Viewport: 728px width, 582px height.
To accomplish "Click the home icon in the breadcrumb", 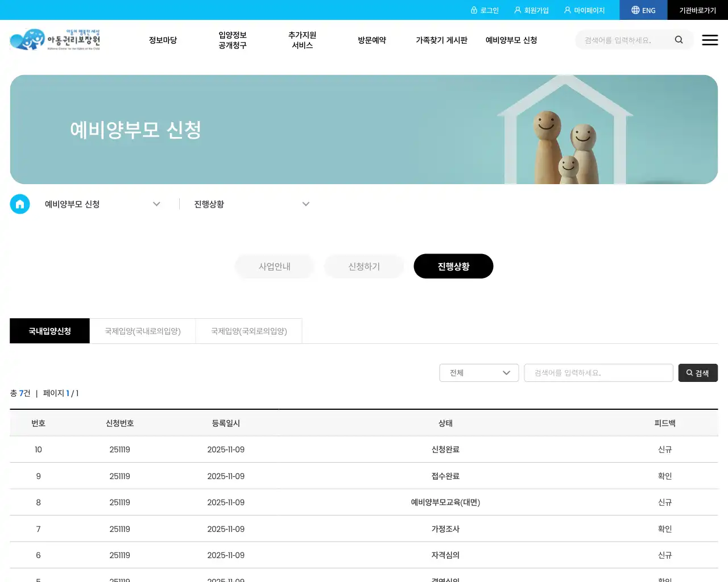I will tap(20, 203).
